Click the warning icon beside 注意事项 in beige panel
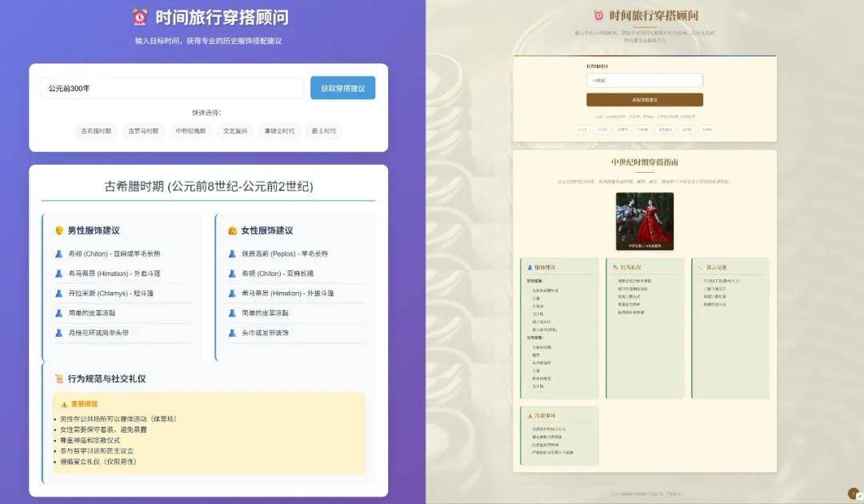The image size is (864, 504). (x=530, y=416)
